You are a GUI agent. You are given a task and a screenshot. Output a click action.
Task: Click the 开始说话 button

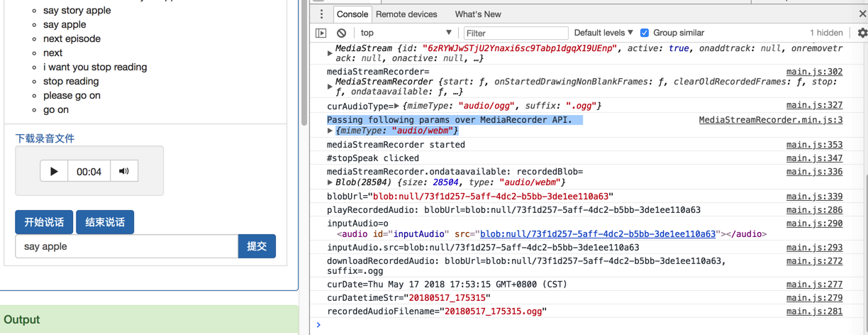click(44, 222)
